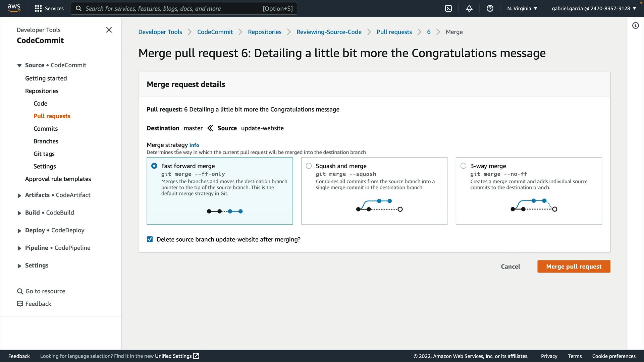The height and width of the screenshot is (362, 644).
Task: Open the N. Virginia region dropdown
Action: 522,8
